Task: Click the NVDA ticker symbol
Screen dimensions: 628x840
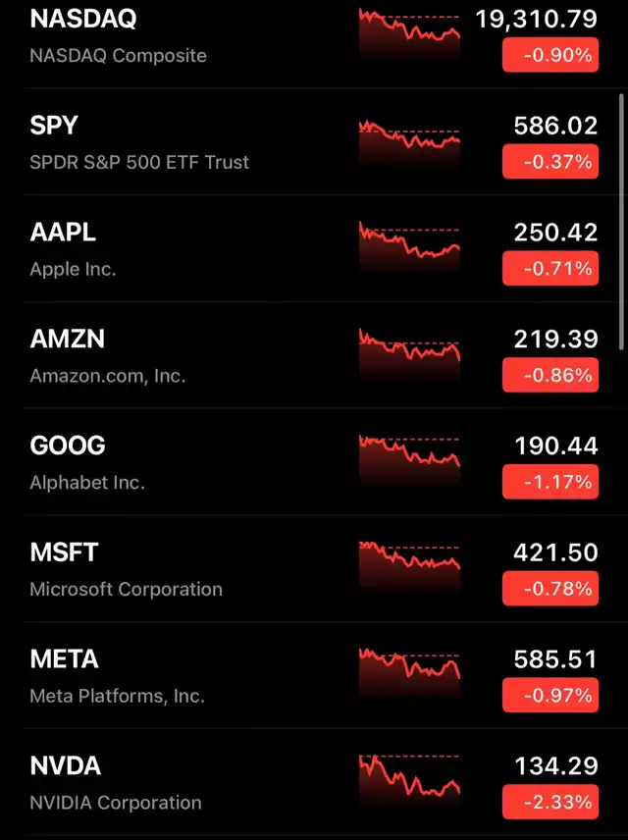Action: pos(66,765)
